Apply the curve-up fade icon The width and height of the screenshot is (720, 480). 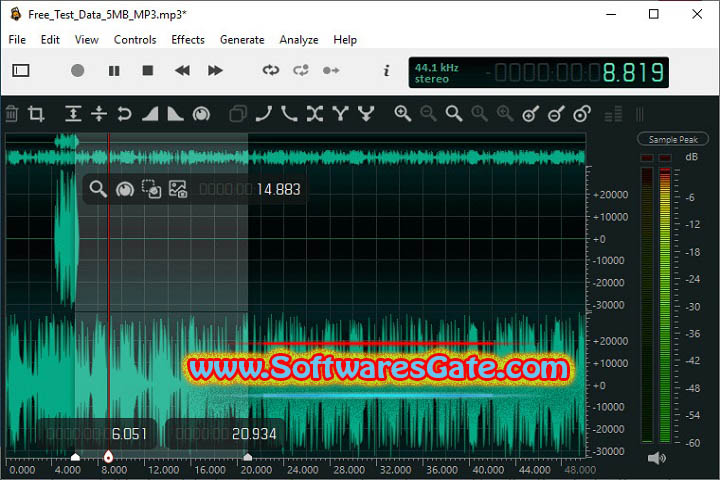264,113
